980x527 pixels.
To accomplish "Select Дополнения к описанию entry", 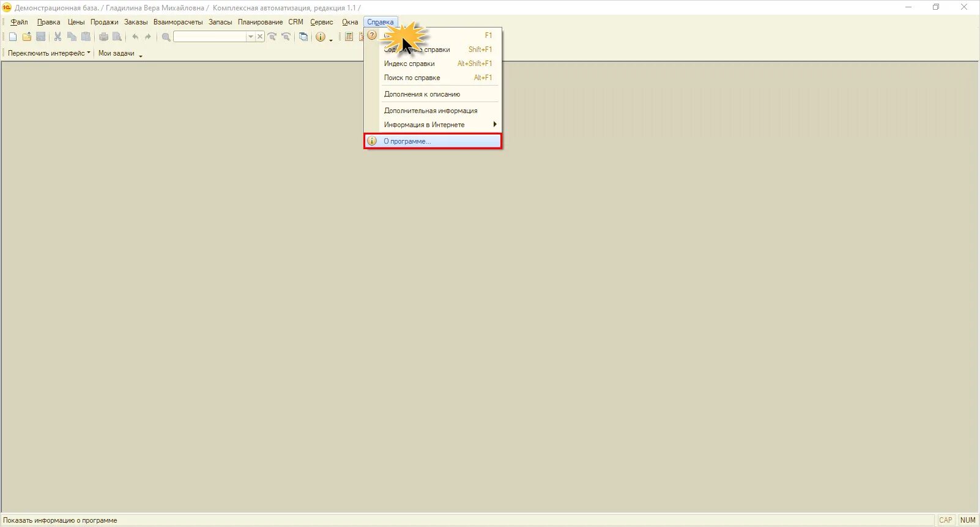I will tap(433, 94).
